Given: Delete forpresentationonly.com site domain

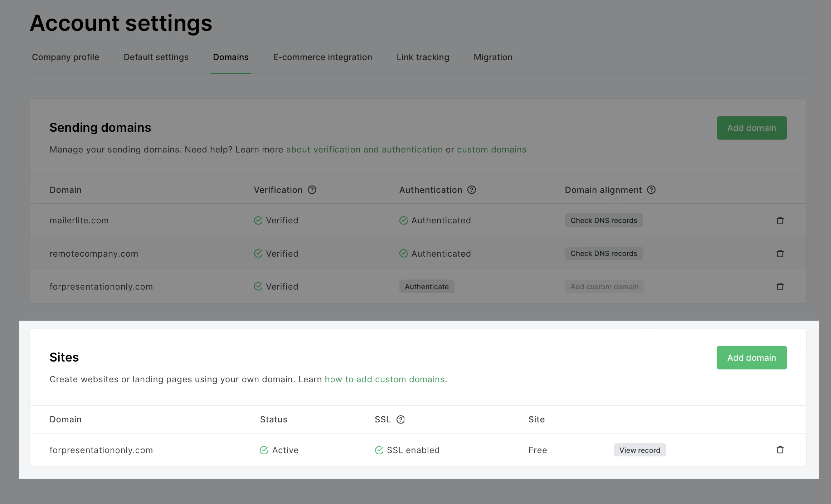Looking at the screenshot, I should (780, 450).
